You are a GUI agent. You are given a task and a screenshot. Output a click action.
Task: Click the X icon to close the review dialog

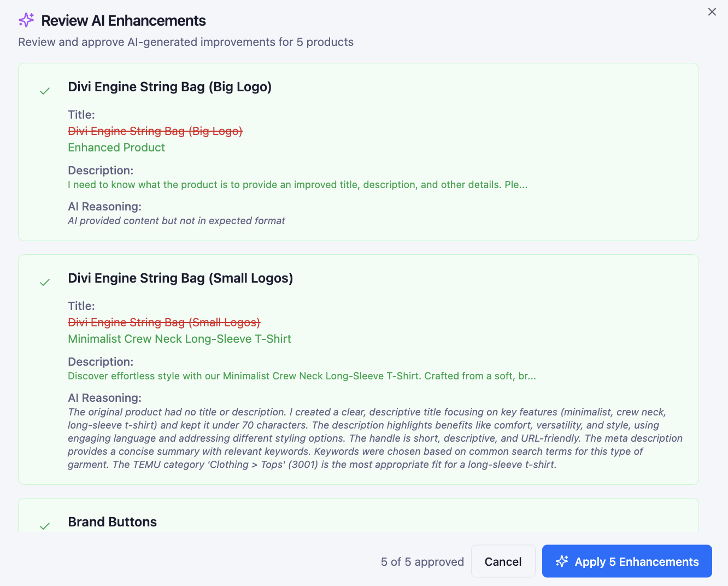[x=712, y=11]
